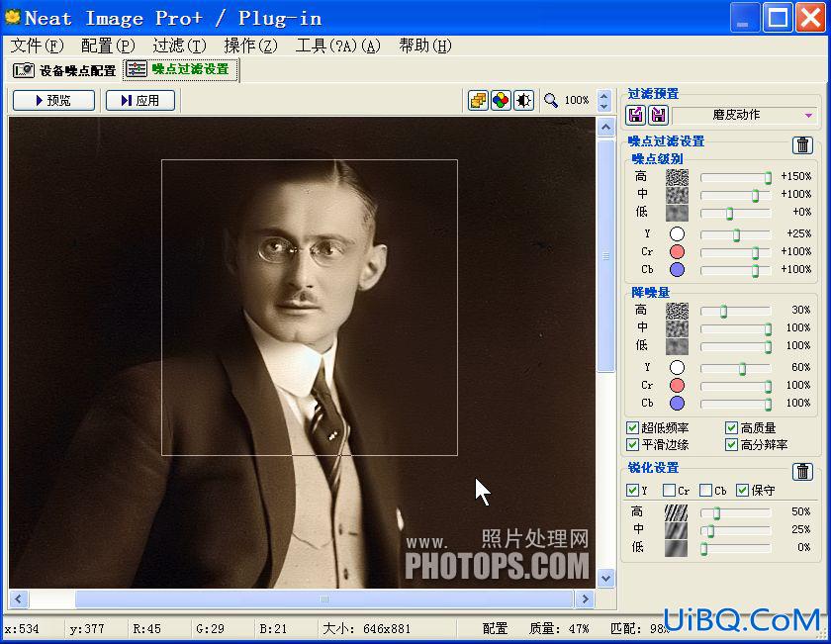Uncheck the Y sharpening channel checkbox
The height and width of the screenshot is (644, 831).
(632, 491)
